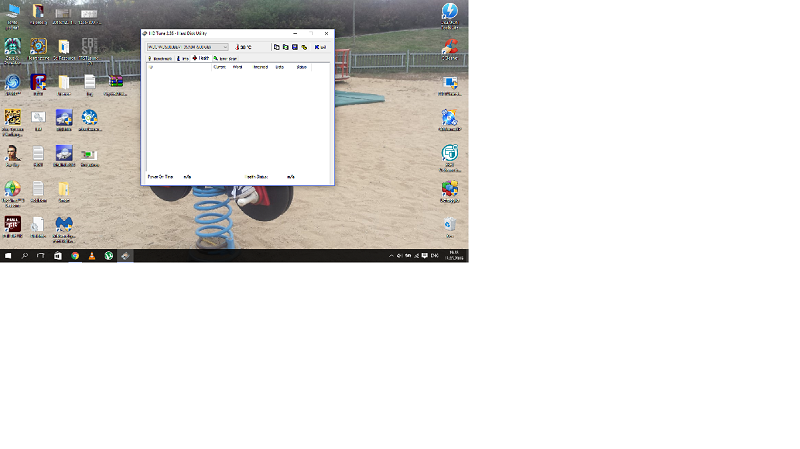This screenshot has width=800, height=449.
Task: Select the Health tab
Action: point(201,58)
